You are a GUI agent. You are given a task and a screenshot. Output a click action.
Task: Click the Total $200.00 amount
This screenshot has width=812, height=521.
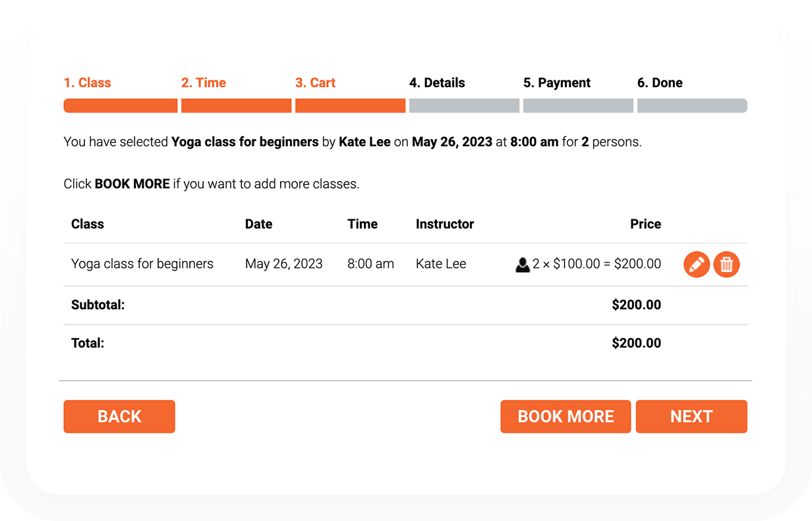[x=637, y=343]
